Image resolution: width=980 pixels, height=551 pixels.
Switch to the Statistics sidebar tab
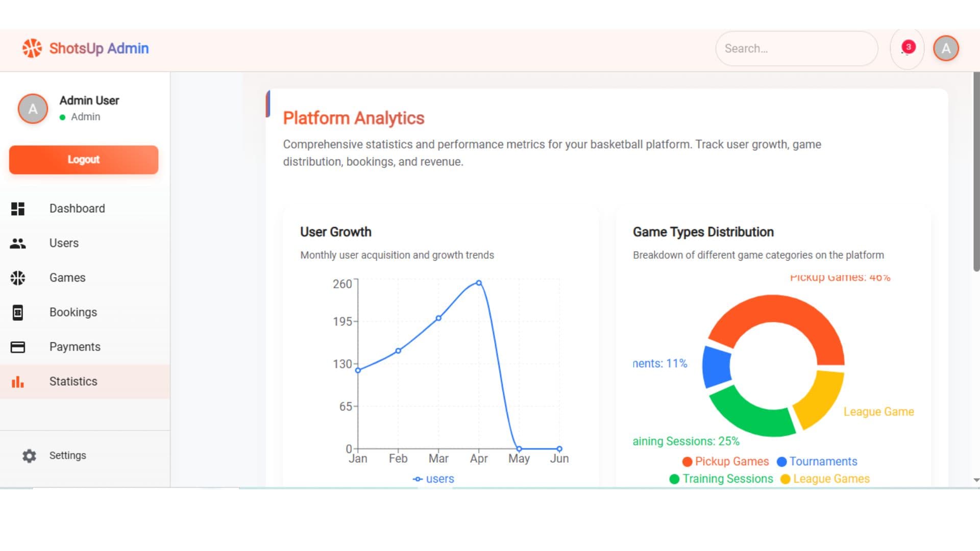[73, 382]
